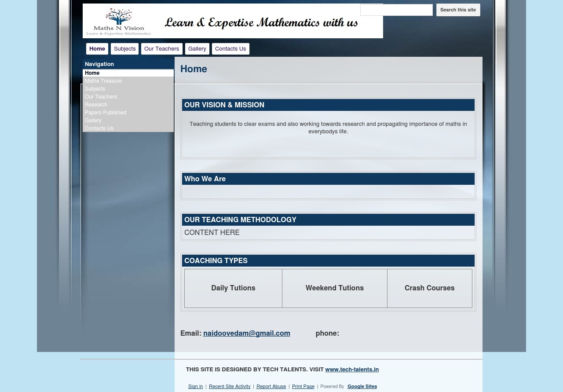
Task: Open Maths Treasure in sidebar navigation
Action: 103,81
